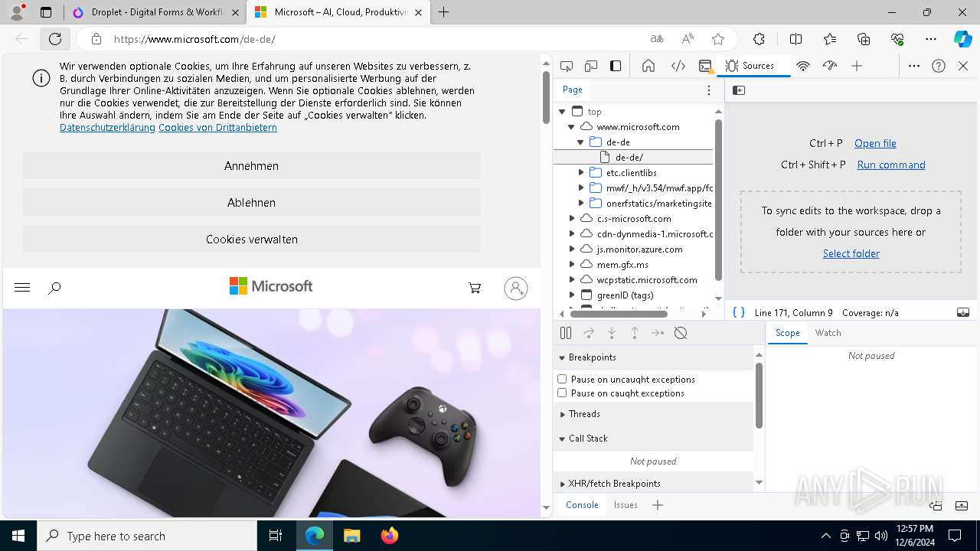The image size is (980, 551).
Task: Pause script execution button
Action: pyautogui.click(x=566, y=333)
